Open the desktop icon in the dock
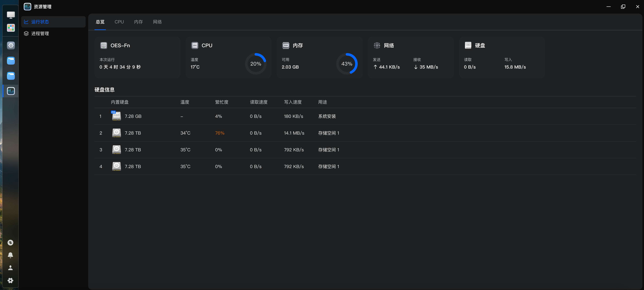Image resolution: width=644 pixels, height=290 pixels. (x=11, y=15)
